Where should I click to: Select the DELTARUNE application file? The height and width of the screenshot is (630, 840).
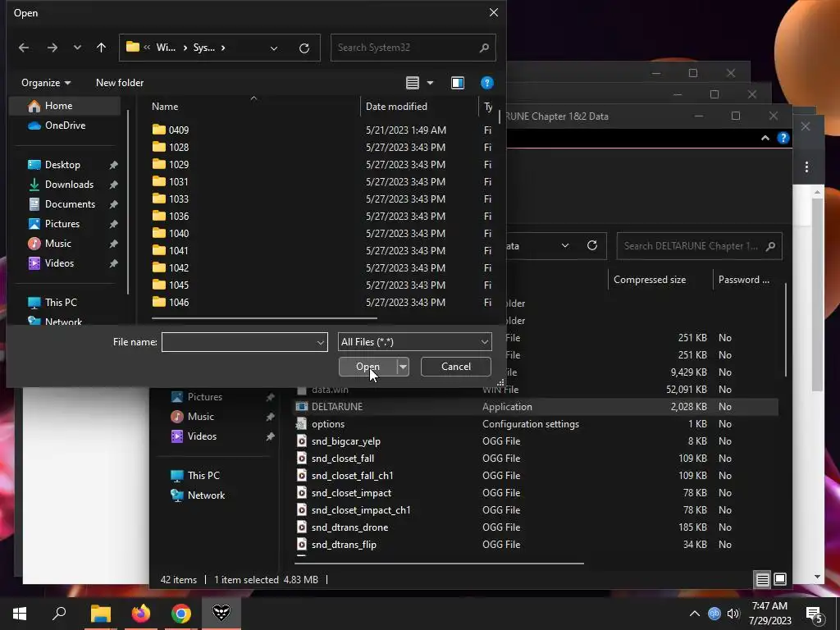[536, 407]
